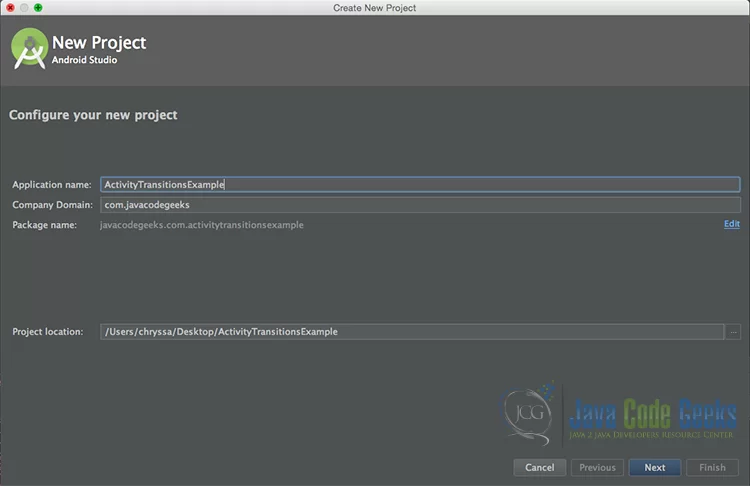Image resolution: width=750 pixels, height=486 pixels.
Task: Click the Company Domain input field
Action: [x=420, y=205]
